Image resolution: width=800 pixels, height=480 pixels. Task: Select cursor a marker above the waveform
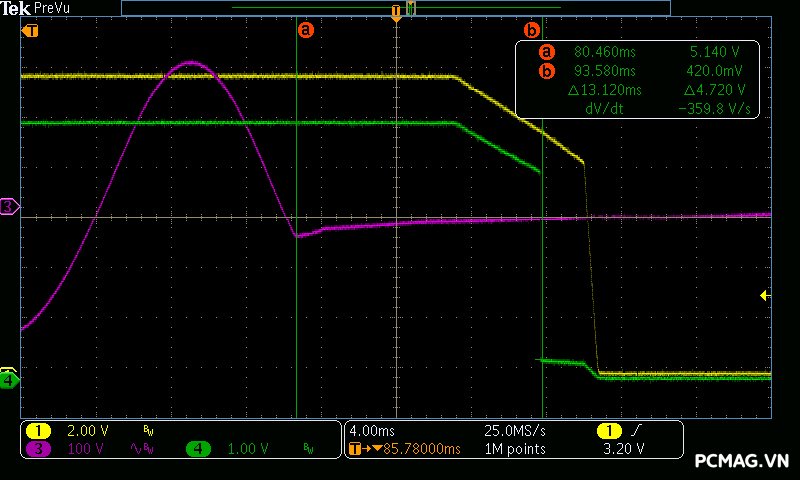pos(305,30)
